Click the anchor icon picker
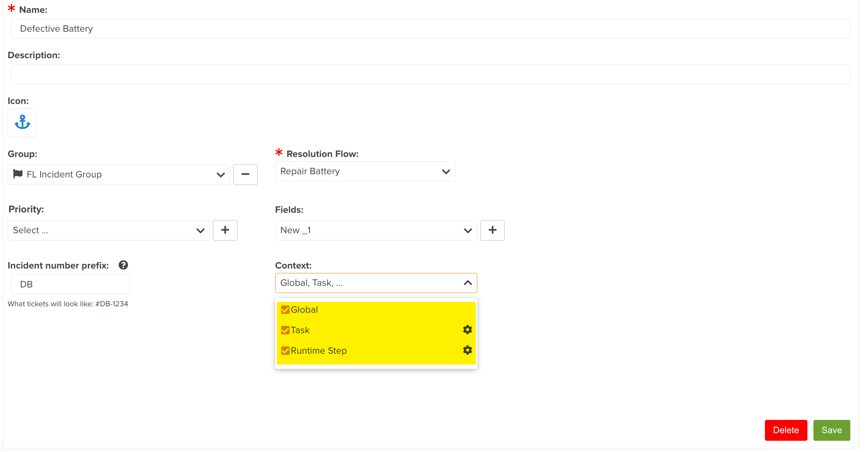 [22, 122]
